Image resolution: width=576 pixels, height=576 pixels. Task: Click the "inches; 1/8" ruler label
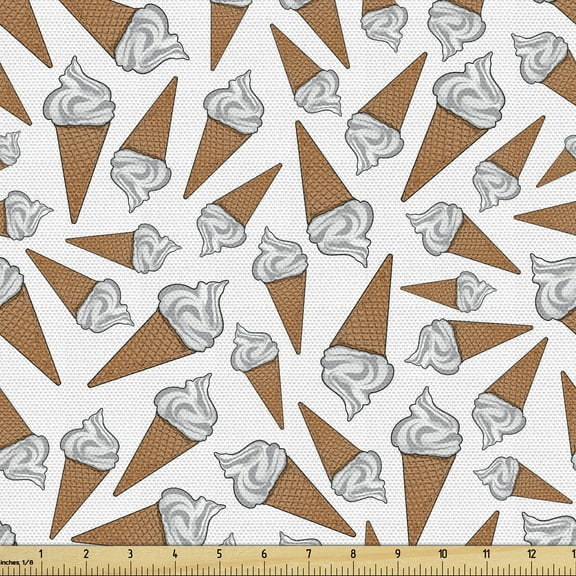pos(17,562)
